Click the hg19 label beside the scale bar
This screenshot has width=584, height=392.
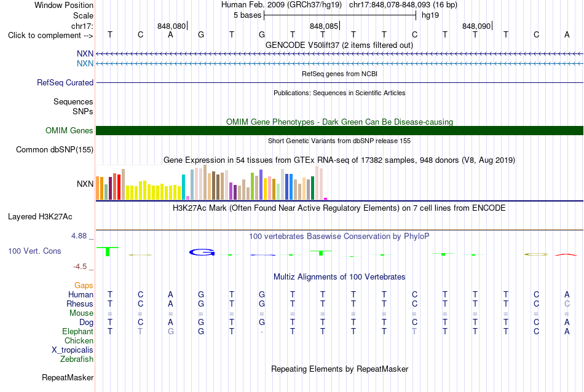(430, 15)
